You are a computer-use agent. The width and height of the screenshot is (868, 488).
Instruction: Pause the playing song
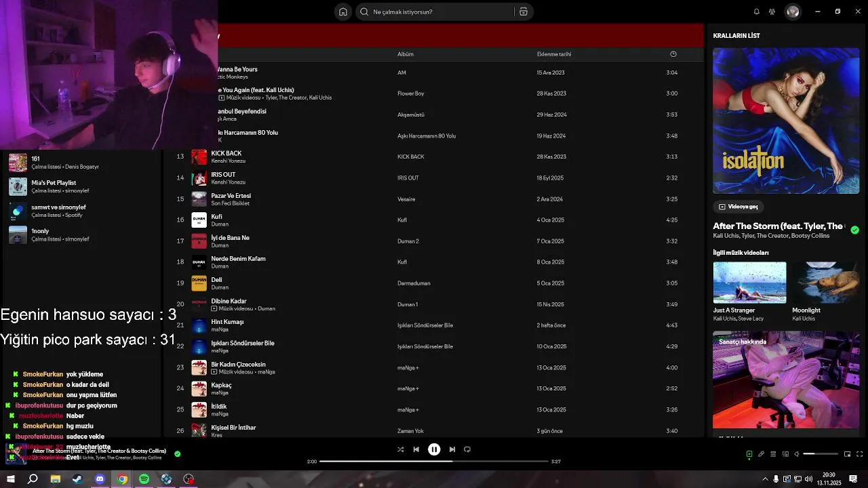point(434,449)
